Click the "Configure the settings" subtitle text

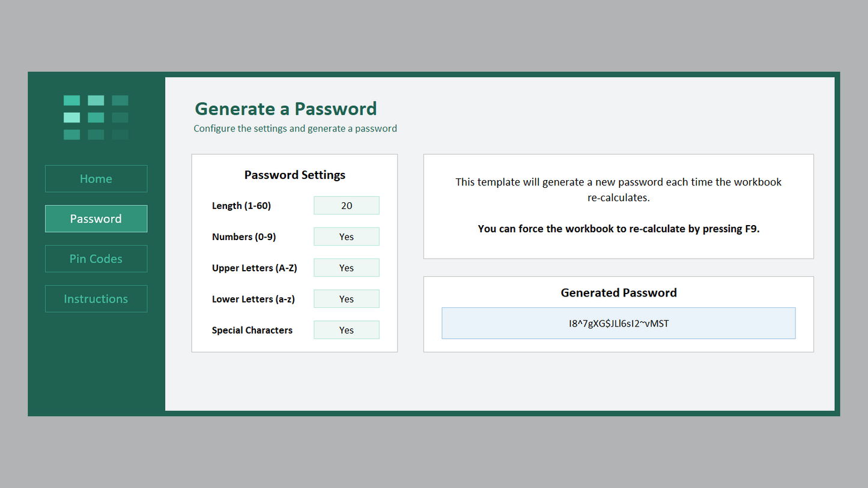point(295,128)
